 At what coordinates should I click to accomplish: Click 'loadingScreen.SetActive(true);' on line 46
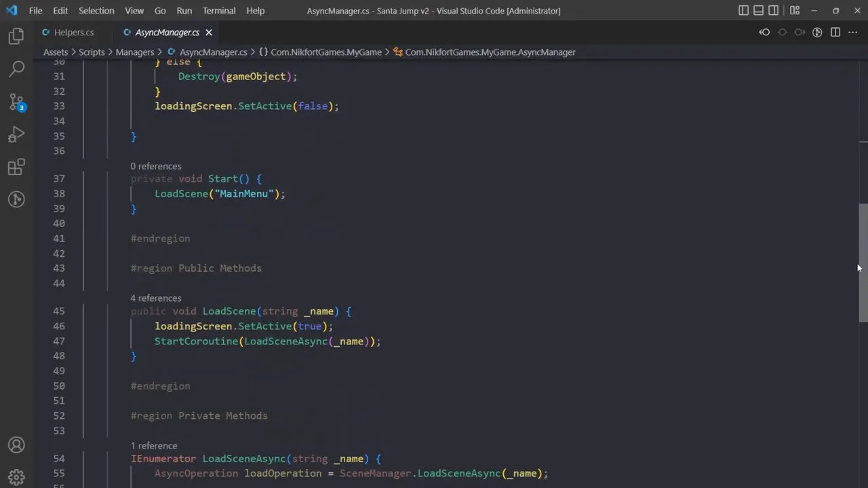tap(244, 327)
